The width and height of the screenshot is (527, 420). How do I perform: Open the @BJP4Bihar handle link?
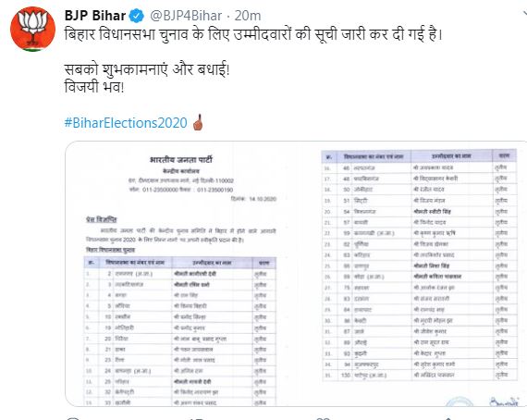[x=186, y=16]
